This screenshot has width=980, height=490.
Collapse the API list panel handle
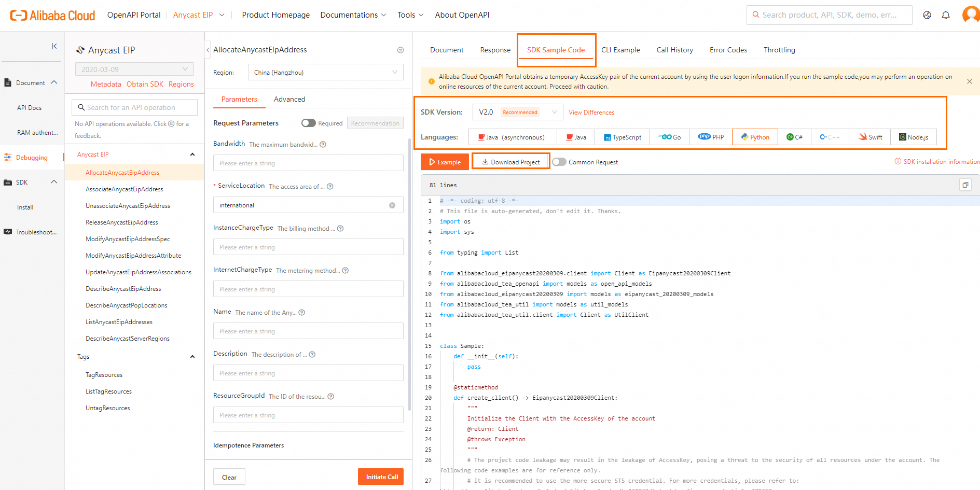click(208, 50)
